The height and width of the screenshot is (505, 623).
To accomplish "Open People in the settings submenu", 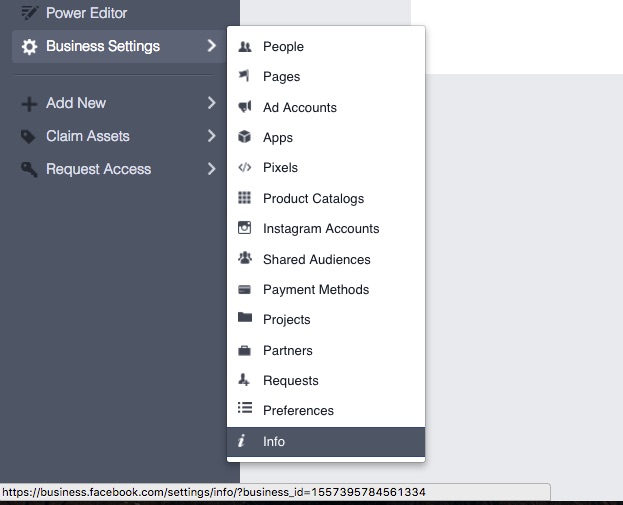I will pyautogui.click(x=283, y=47).
